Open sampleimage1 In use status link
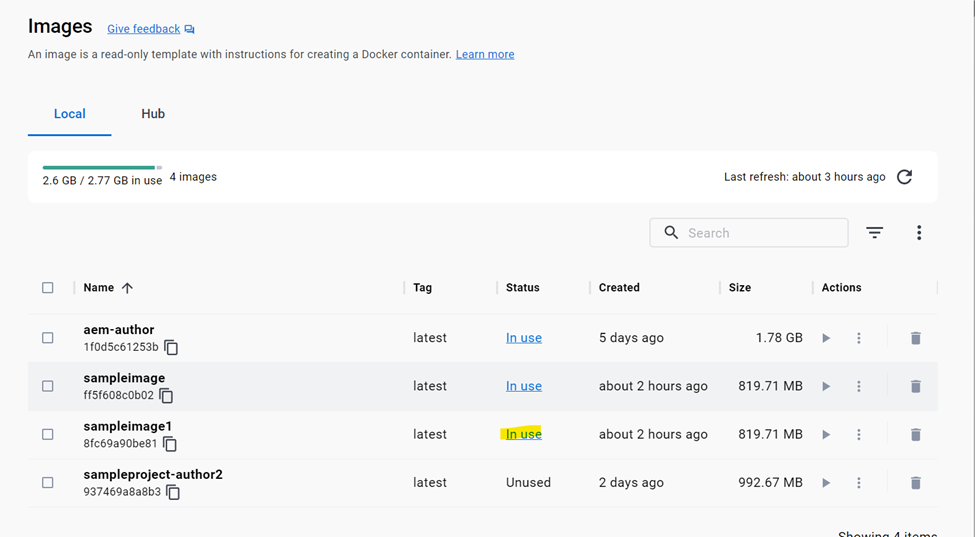 tap(524, 434)
